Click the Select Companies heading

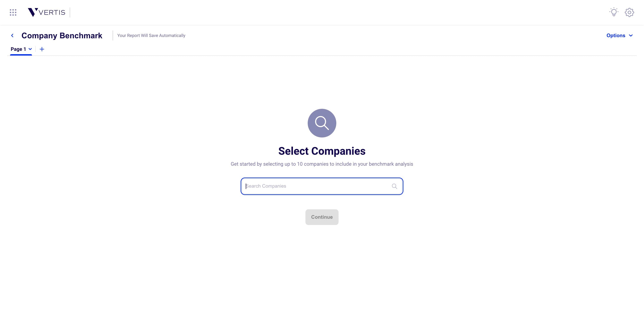322,151
